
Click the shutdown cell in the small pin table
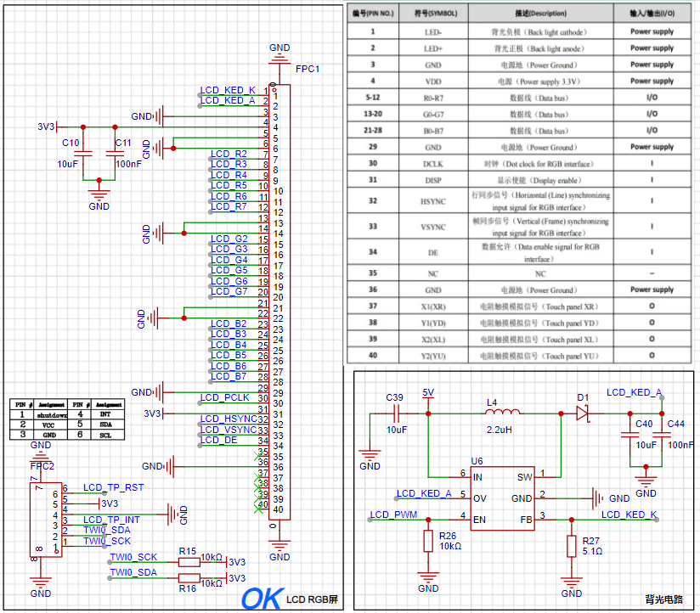[51, 415]
